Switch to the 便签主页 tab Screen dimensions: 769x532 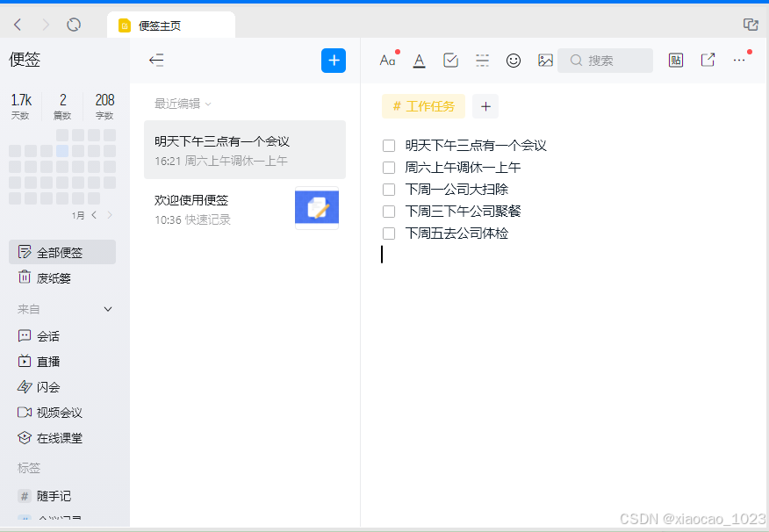pyautogui.click(x=170, y=25)
